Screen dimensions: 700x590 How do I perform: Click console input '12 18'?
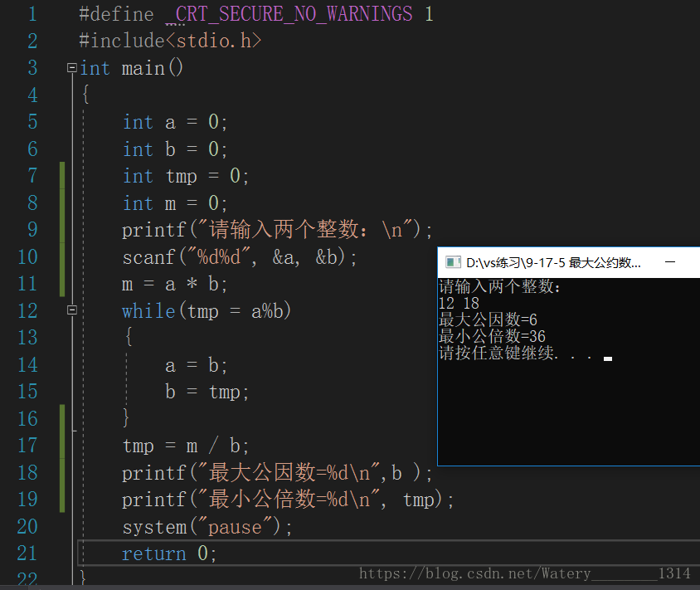tap(459, 303)
